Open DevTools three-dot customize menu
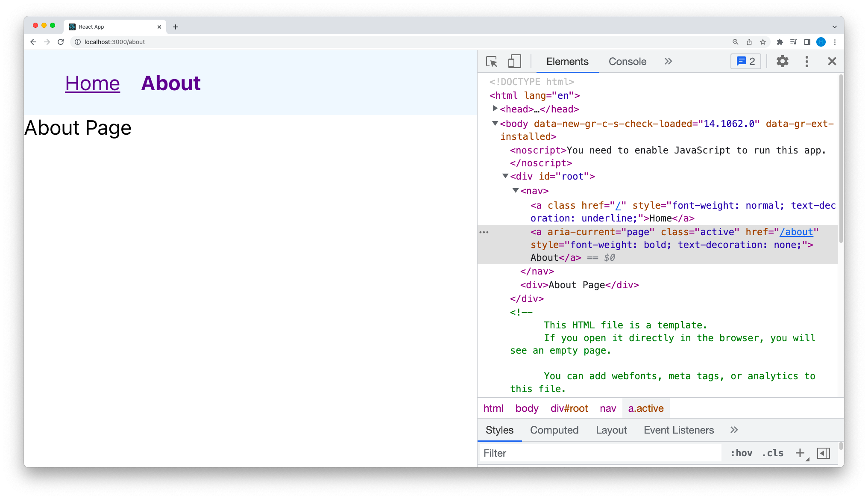 806,62
